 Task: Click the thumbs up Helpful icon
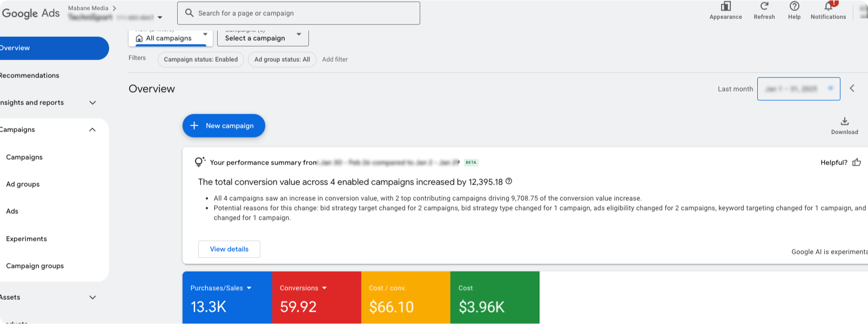click(857, 162)
